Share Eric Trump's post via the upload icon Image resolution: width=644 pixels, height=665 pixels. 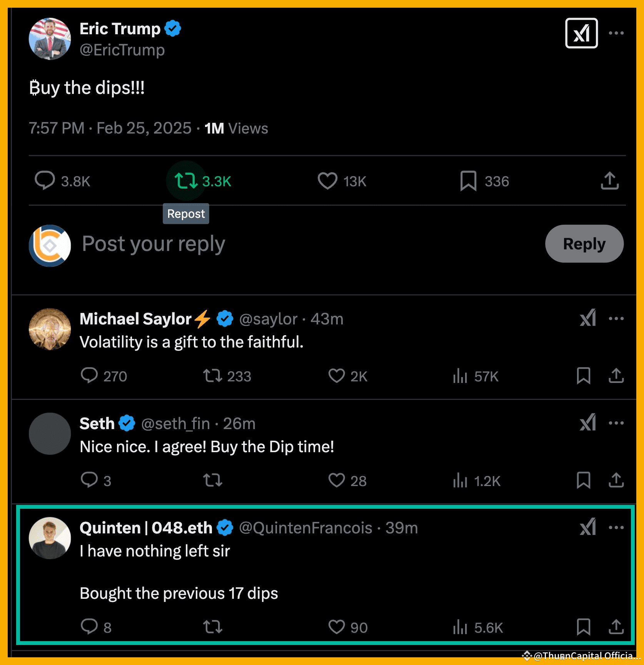(609, 180)
